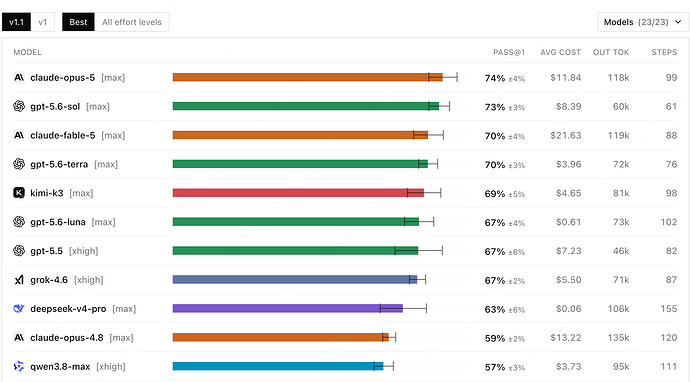Open the Models (23/23) dropdown
Screen dimensions: 690x382
[x=643, y=22]
